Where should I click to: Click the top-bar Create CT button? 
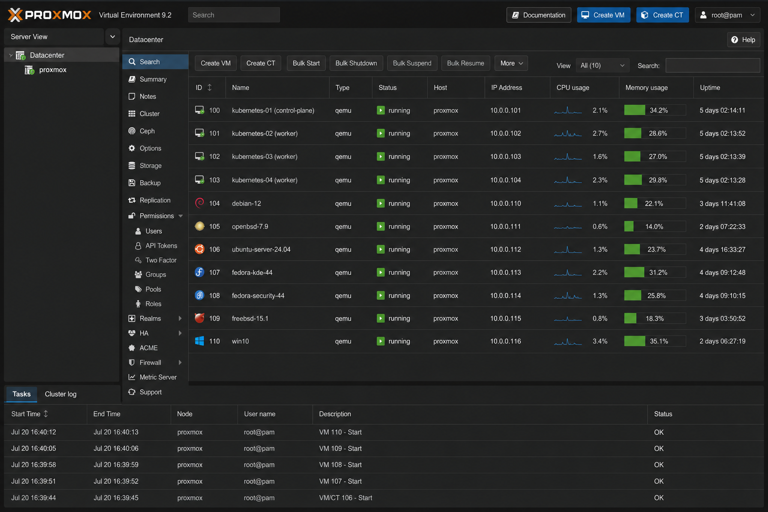tap(663, 15)
